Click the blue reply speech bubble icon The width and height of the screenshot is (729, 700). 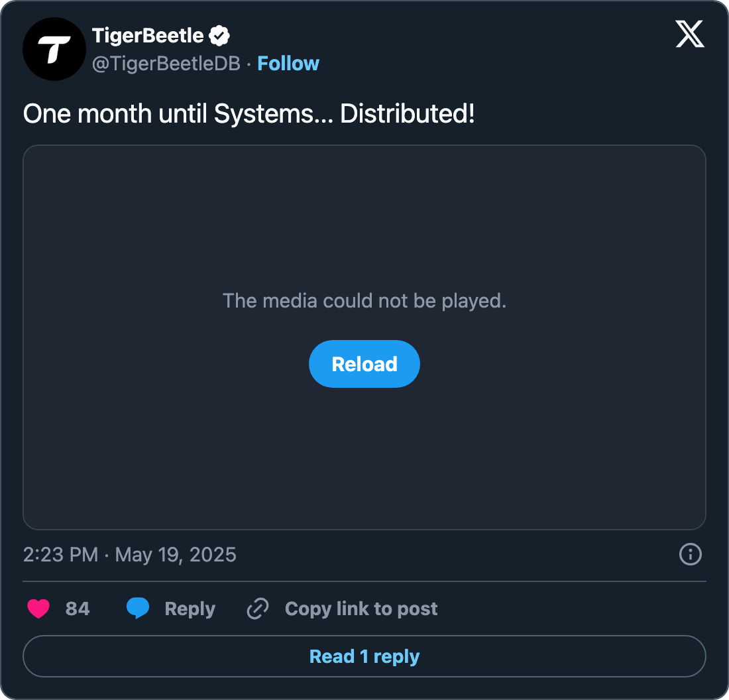coord(138,609)
